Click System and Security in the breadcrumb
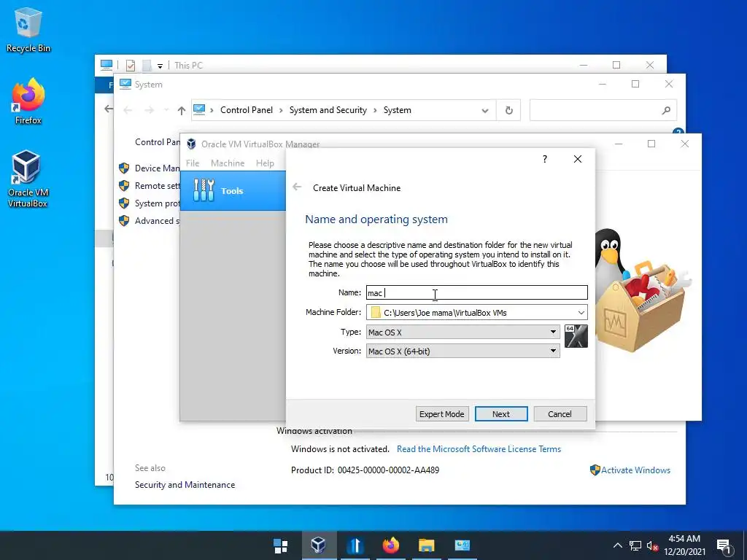Viewport: 747px width, 560px height. [328, 110]
